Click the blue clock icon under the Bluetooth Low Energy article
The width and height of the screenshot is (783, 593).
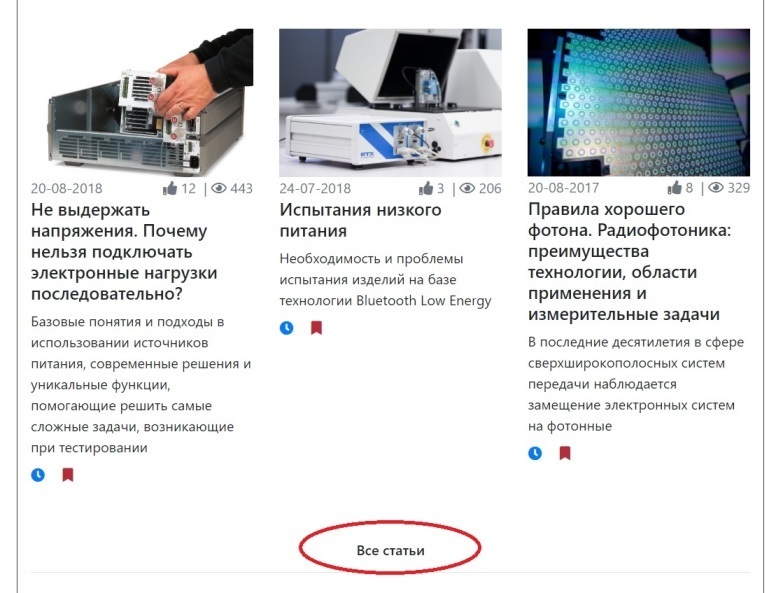click(x=287, y=328)
